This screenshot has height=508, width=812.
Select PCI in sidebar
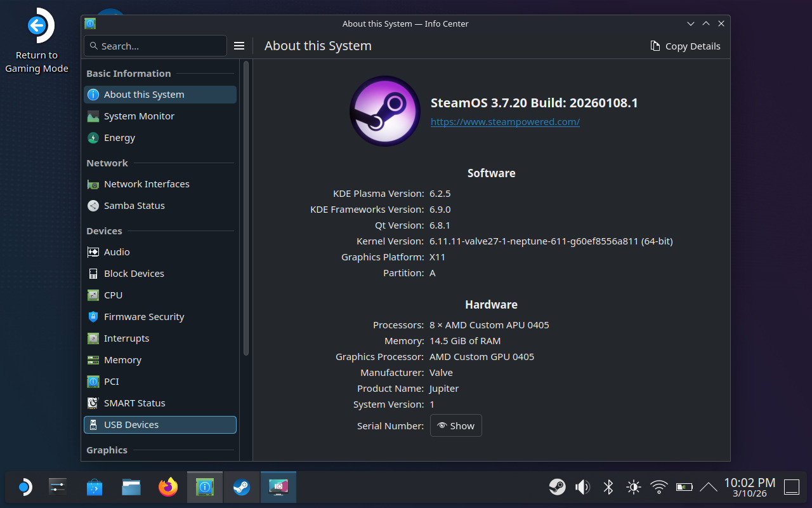160,382
